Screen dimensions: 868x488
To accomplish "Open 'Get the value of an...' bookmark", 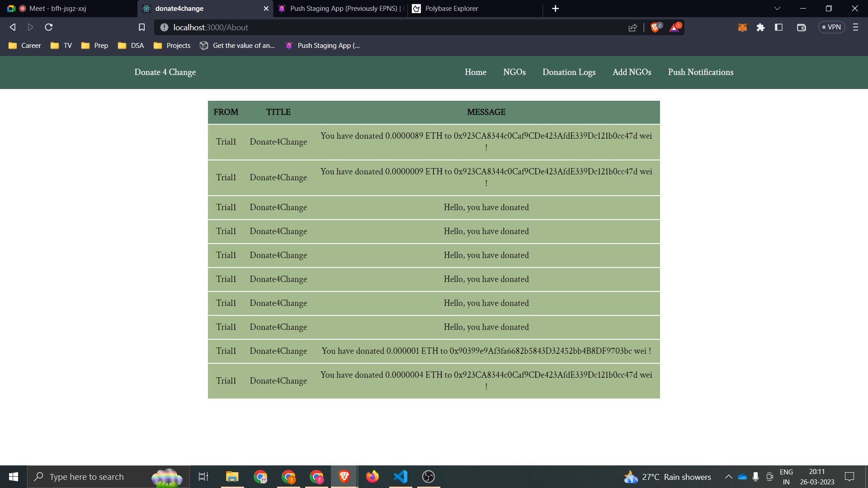I will click(x=237, y=46).
